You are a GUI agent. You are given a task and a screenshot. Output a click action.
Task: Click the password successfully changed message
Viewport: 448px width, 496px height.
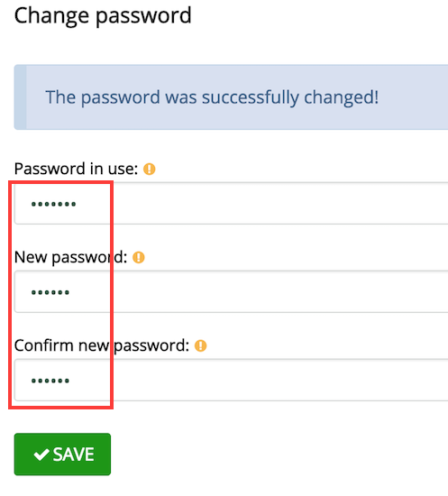(212, 97)
